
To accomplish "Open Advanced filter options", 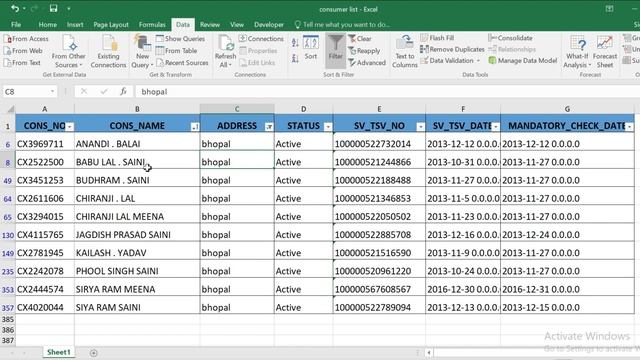I will pyautogui.click(x=367, y=62).
